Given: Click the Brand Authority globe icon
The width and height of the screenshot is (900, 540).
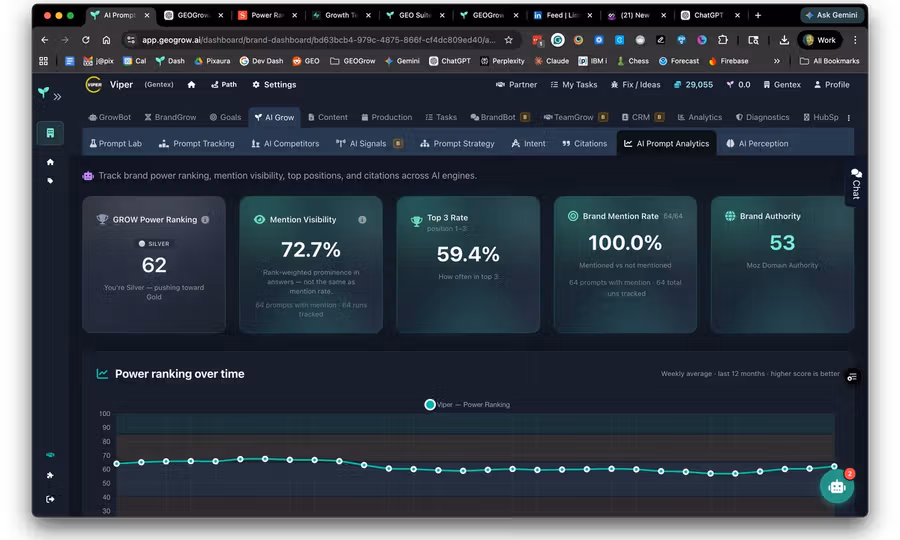Looking at the screenshot, I should (x=730, y=216).
